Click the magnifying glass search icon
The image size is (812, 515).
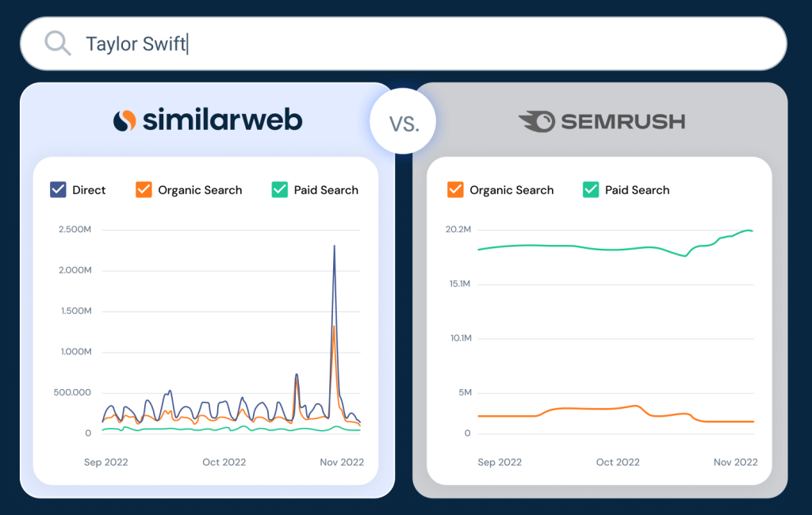[57, 43]
